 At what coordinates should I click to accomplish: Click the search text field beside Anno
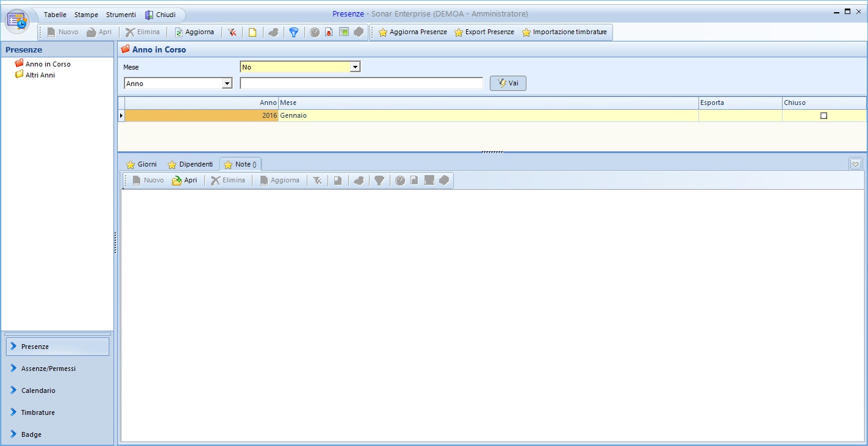point(361,84)
